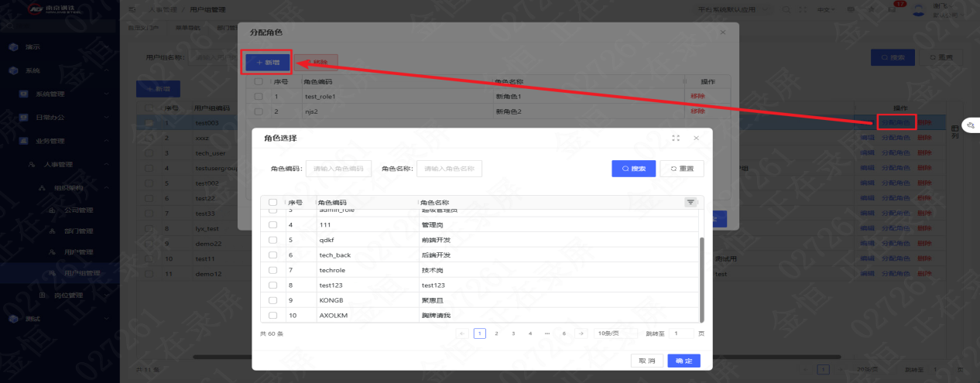The width and height of the screenshot is (980, 383).
Task: Click the sidebar collapse icon beside breadcrumb
Action: (132, 10)
